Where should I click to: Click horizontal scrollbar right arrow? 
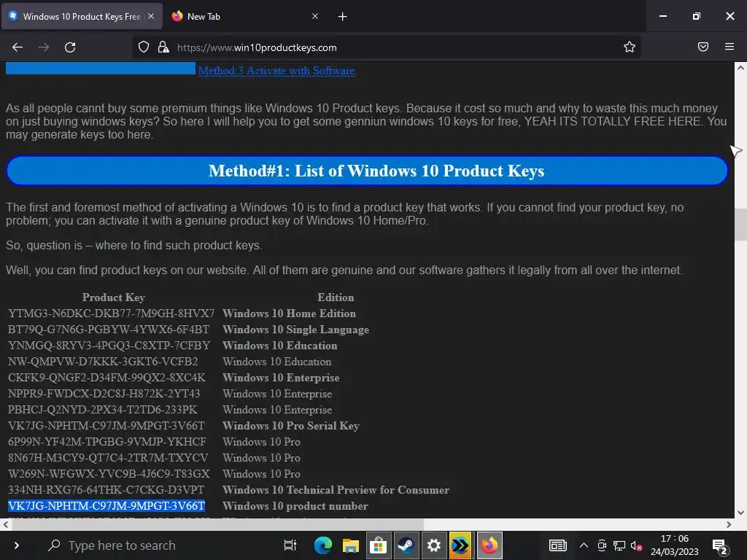tap(729, 524)
